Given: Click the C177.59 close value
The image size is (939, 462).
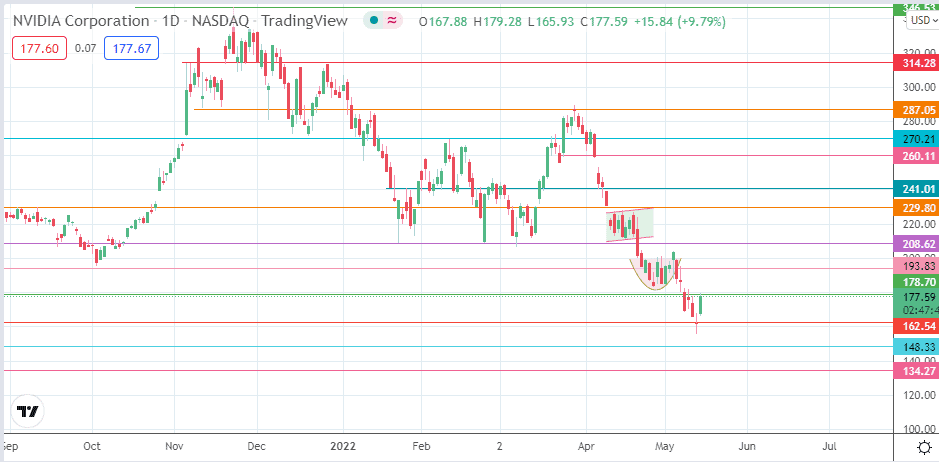Looking at the screenshot, I should (x=604, y=22).
